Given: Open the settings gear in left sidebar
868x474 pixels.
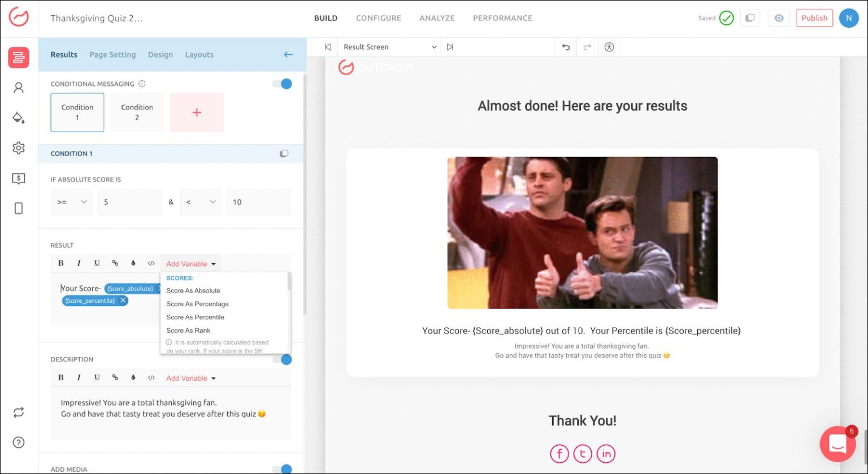Looking at the screenshot, I should 18,148.
